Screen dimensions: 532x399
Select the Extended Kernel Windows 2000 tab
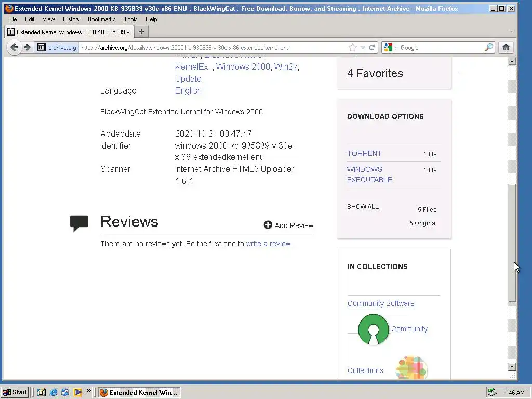click(69, 32)
